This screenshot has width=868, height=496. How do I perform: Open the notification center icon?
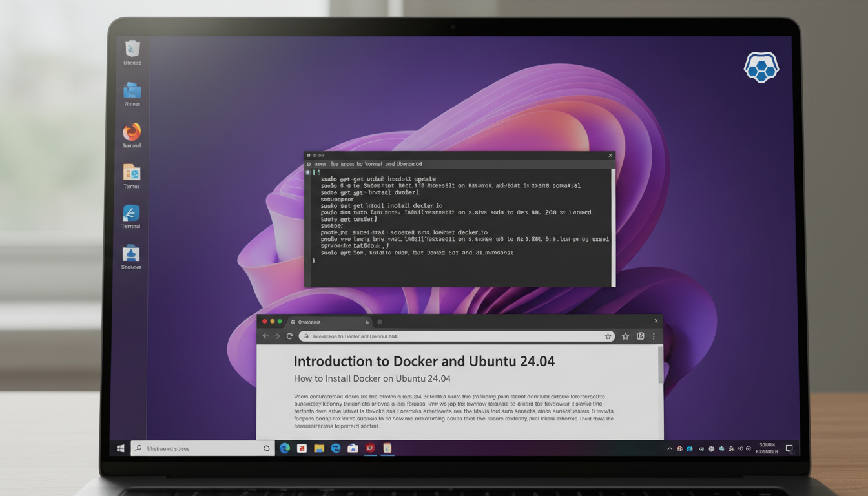(x=789, y=448)
